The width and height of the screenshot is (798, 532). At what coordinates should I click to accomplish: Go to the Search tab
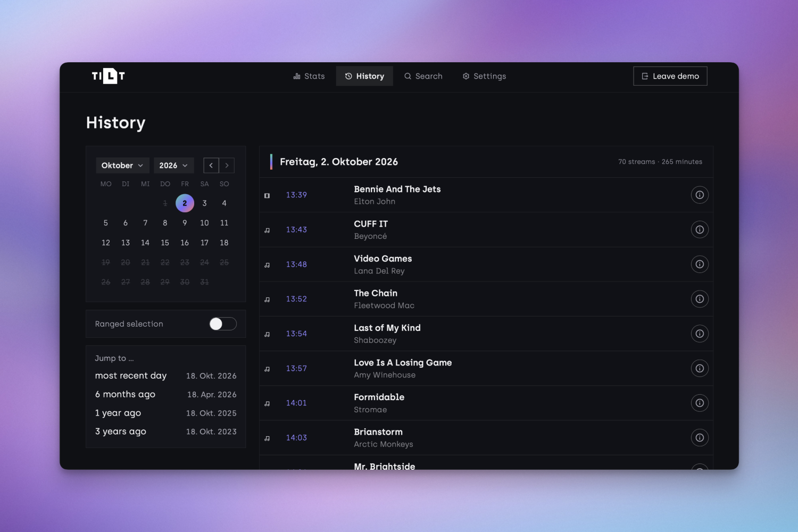(423, 76)
